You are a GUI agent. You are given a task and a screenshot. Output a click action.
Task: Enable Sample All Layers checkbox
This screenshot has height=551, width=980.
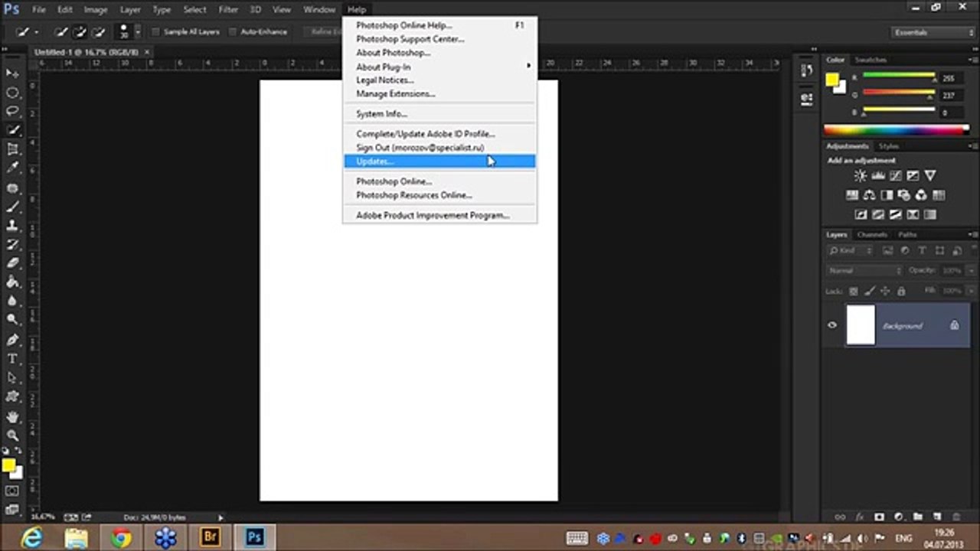155,32
